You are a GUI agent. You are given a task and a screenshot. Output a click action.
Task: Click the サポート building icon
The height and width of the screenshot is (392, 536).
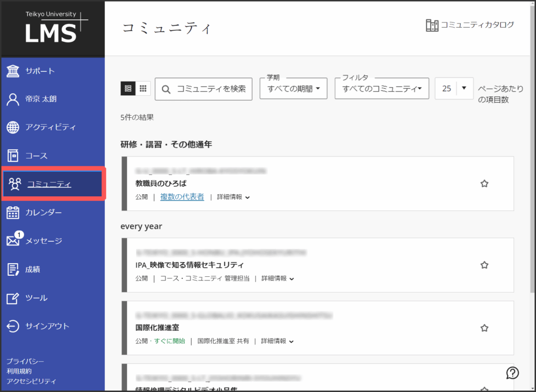point(13,71)
